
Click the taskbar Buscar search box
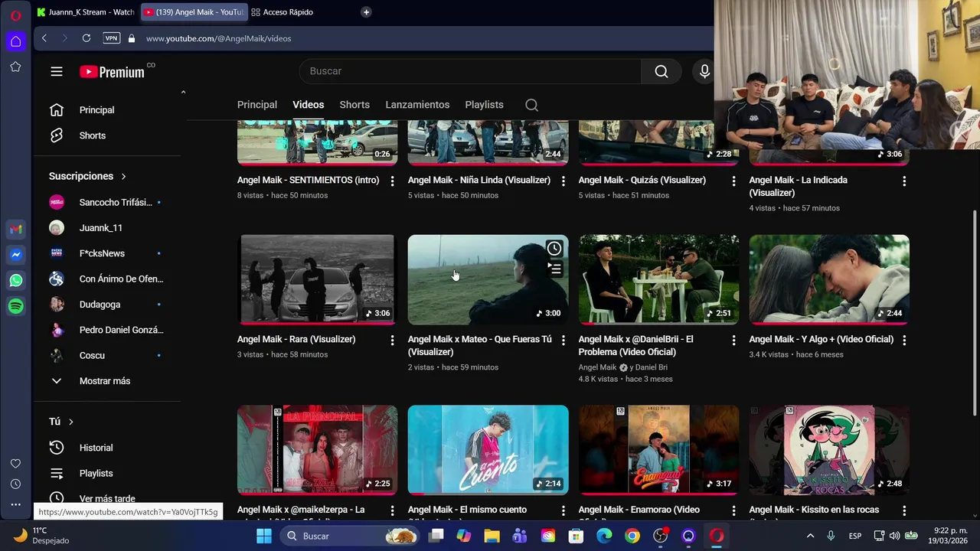pos(349,536)
